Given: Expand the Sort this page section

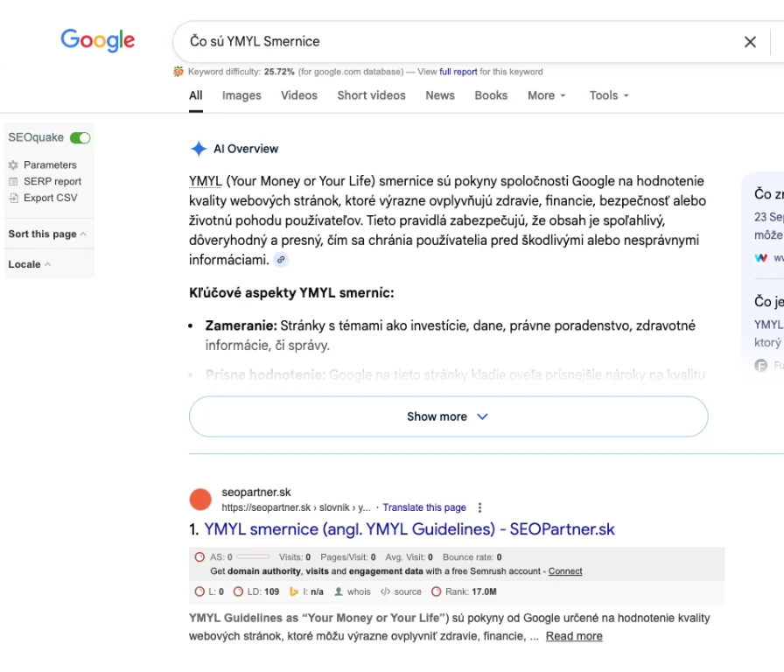Looking at the screenshot, I should 47,234.
